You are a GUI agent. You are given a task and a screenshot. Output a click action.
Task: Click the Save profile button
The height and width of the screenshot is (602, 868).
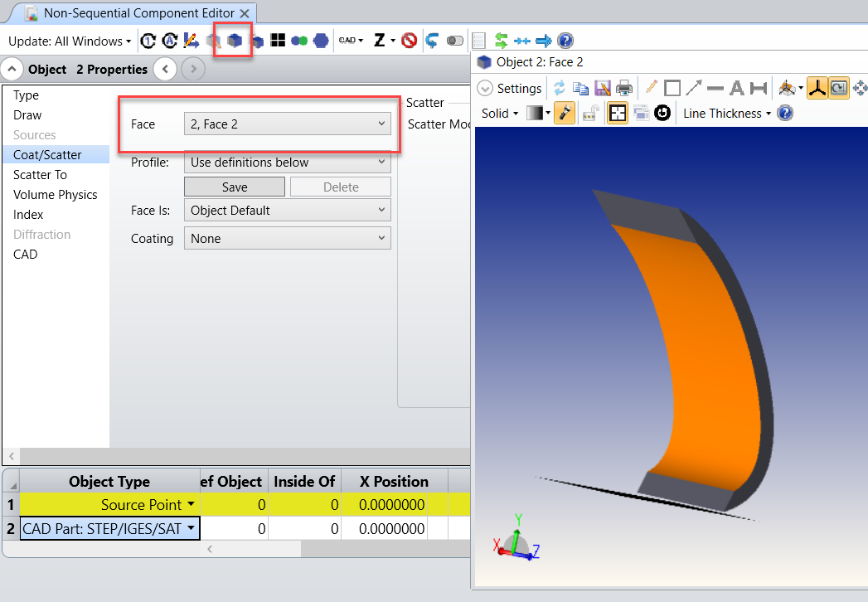click(x=235, y=187)
